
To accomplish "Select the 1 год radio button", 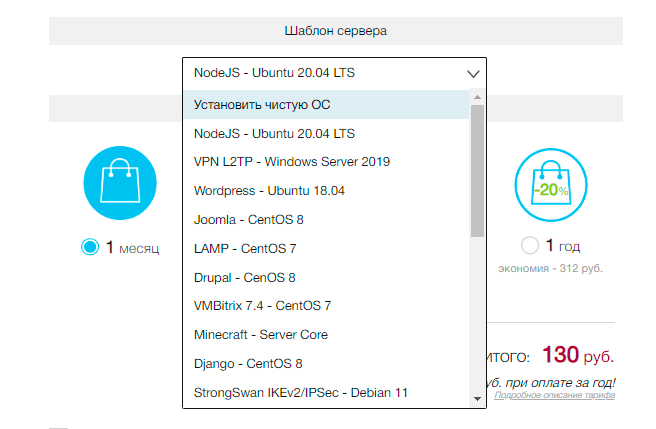I will coord(530,246).
